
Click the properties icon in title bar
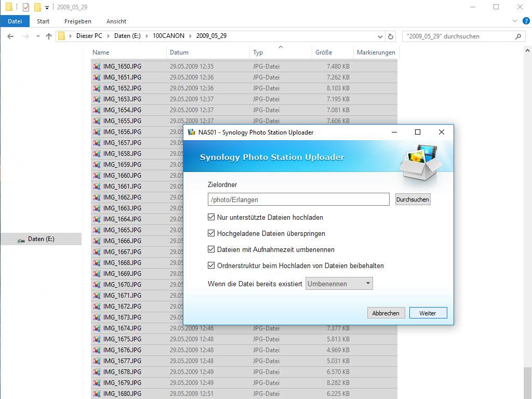(26, 7)
